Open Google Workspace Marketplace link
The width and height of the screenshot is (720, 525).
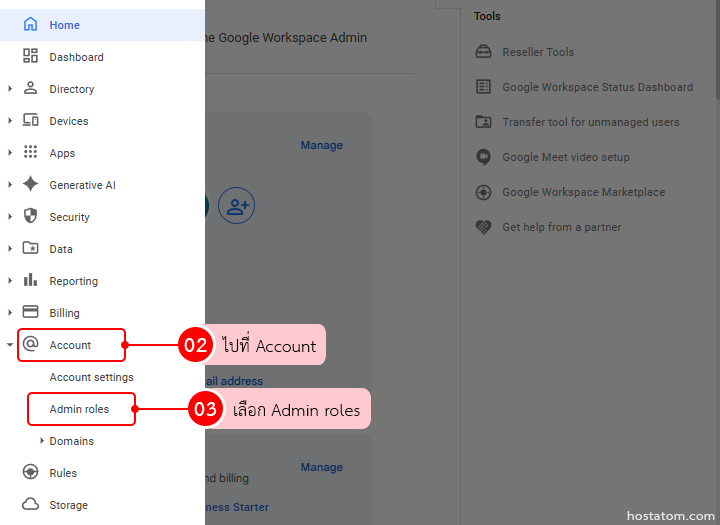coord(583,192)
